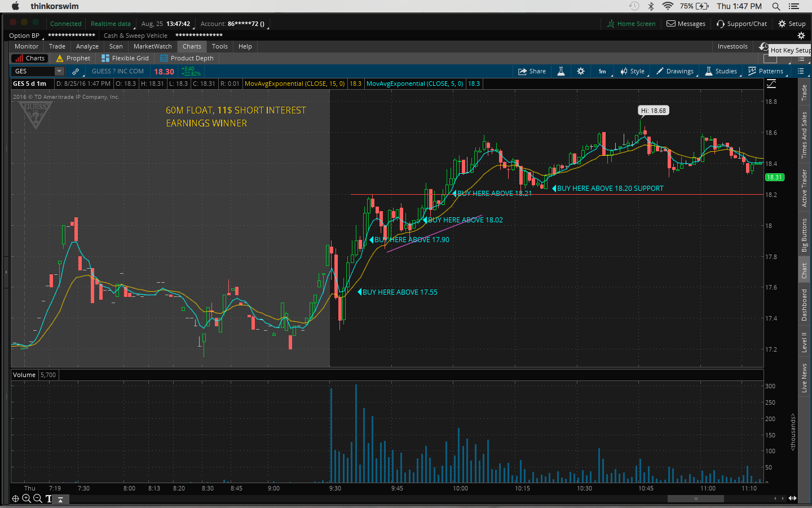Viewport: 812px width, 508px height.
Task: Select the text drawing tool icon
Action: [48, 498]
